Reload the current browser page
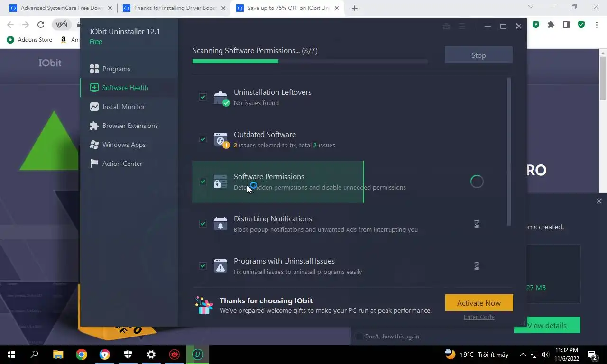The width and height of the screenshot is (607, 364). pyautogui.click(x=41, y=25)
